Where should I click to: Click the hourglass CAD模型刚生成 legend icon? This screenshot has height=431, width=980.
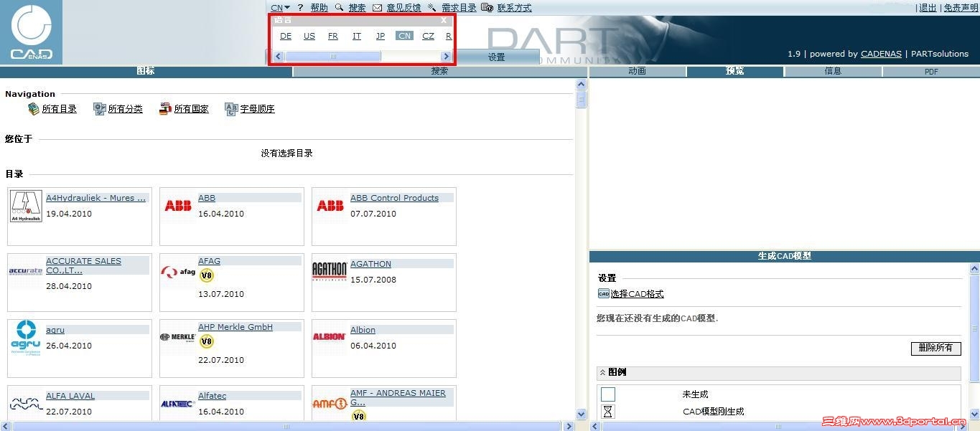point(608,412)
